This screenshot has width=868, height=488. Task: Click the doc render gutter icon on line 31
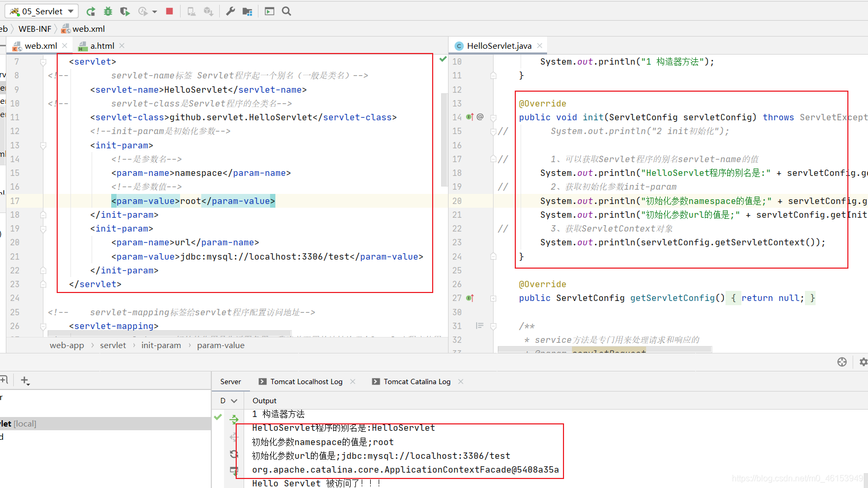480,326
